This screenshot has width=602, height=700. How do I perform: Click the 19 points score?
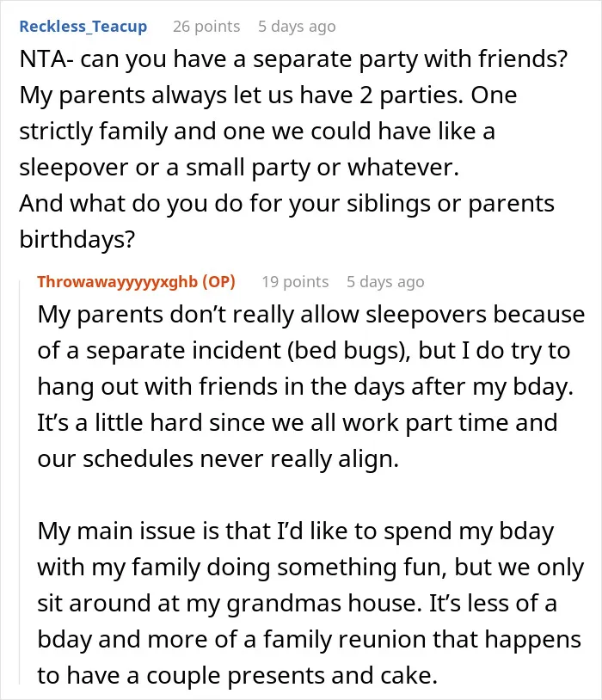coord(295,282)
